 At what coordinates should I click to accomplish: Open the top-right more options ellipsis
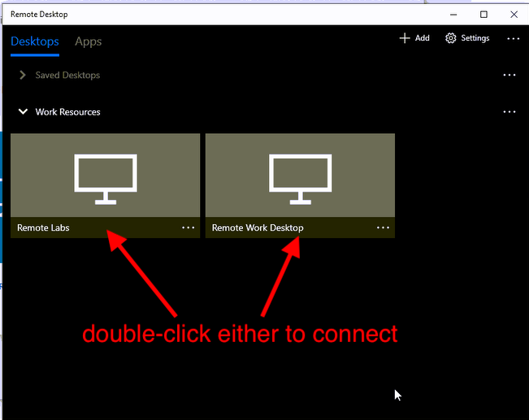513,39
